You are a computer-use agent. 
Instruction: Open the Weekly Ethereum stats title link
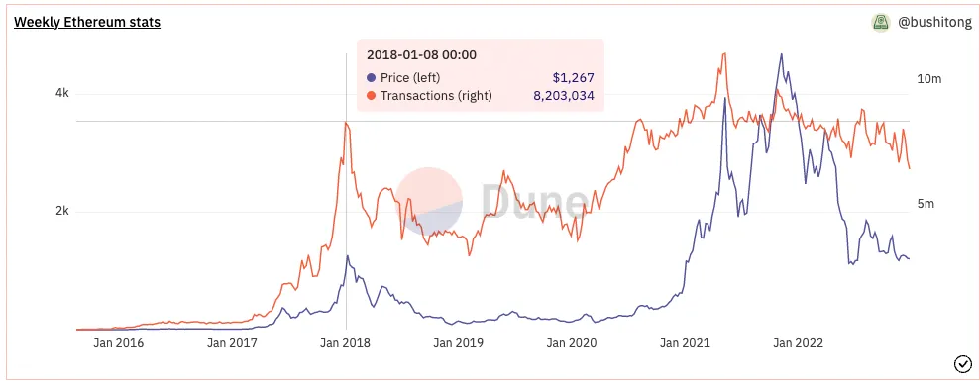point(87,23)
